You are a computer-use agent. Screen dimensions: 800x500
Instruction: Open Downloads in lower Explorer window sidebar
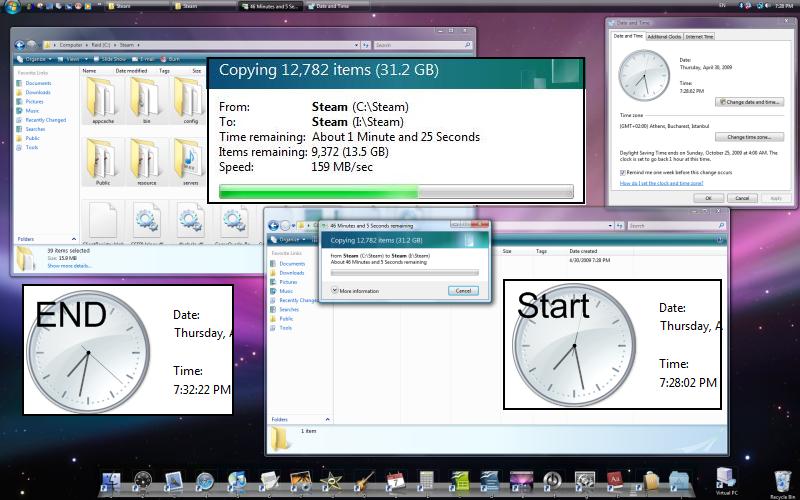coord(291,273)
